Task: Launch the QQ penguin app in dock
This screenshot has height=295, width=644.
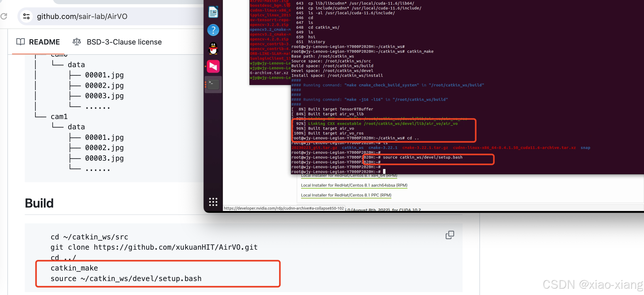Action: tap(213, 48)
